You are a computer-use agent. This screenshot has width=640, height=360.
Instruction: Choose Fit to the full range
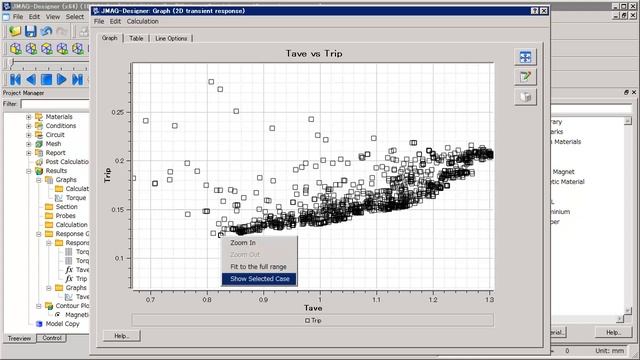click(x=259, y=267)
